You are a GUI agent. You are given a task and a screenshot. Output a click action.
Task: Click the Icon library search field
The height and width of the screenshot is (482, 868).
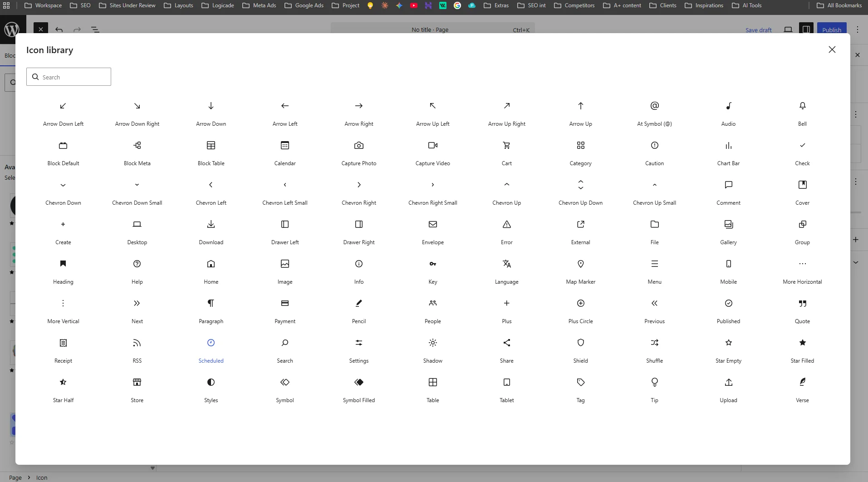(x=69, y=77)
